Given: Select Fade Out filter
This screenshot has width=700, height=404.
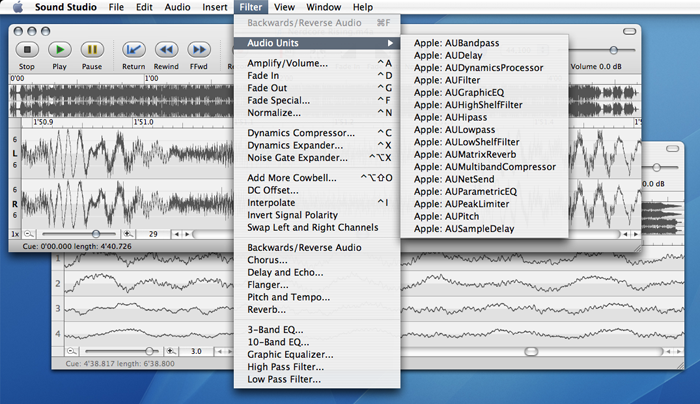Looking at the screenshot, I should pyautogui.click(x=317, y=88).
